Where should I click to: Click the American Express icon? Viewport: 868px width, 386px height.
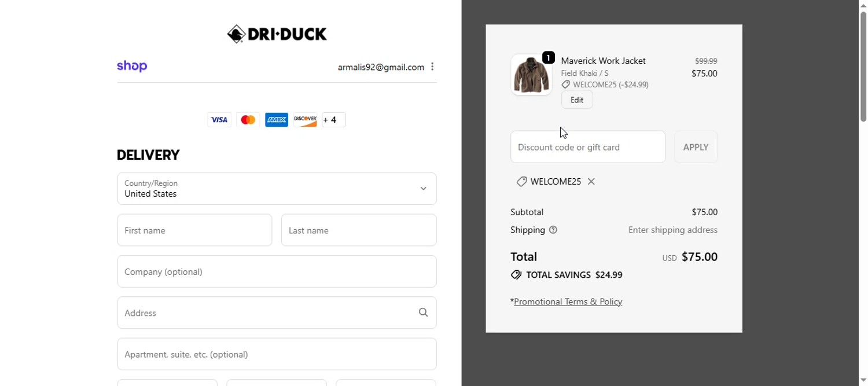pyautogui.click(x=277, y=120)
